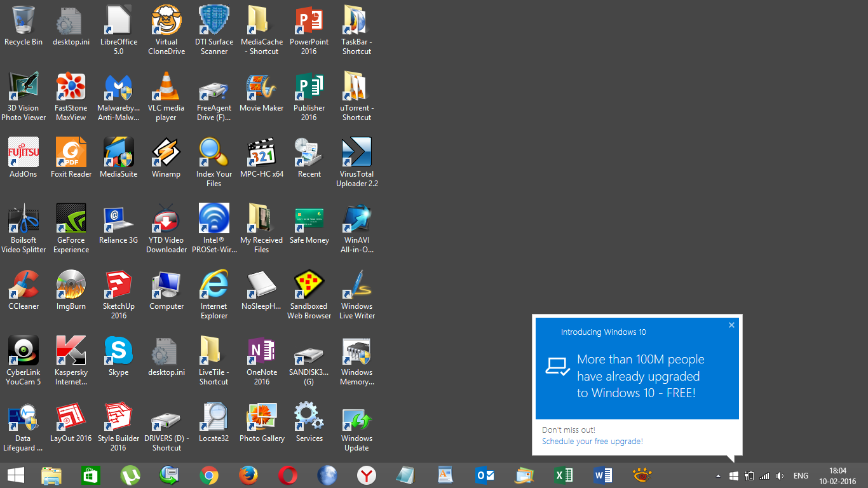Select the LayOut 2016 desktop icon

tap(71, 417)
